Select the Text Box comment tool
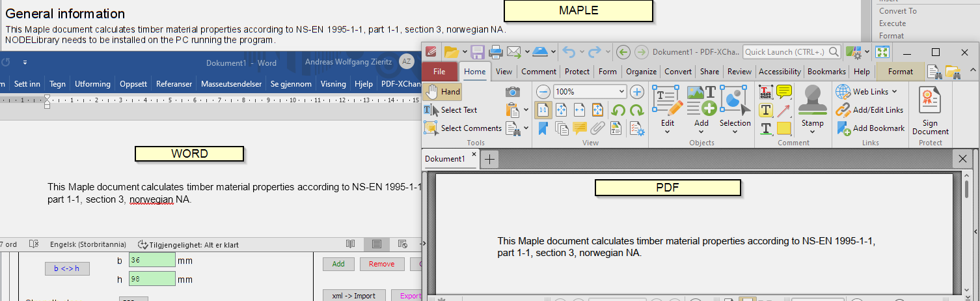The image size is (980, 301). pyautogui.click(x=766, y=110)
